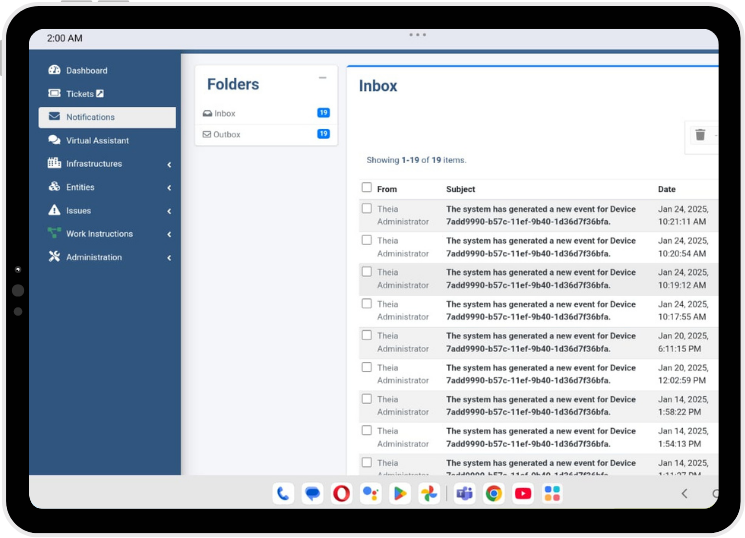The image size is (745, 538).
Task: Open message subject dated Jan 20 6:11:15 PM
Action: (541, 342)
